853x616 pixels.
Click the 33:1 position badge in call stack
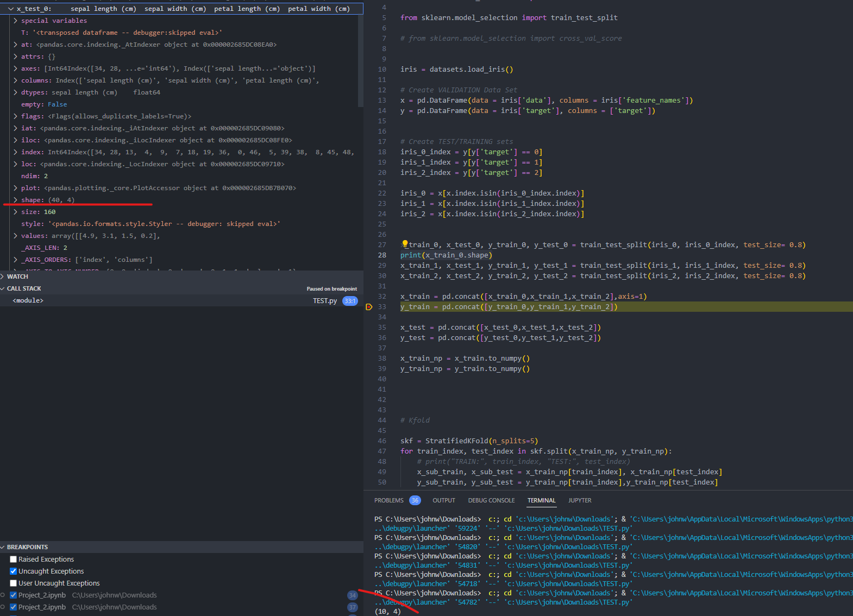[350, 301]
